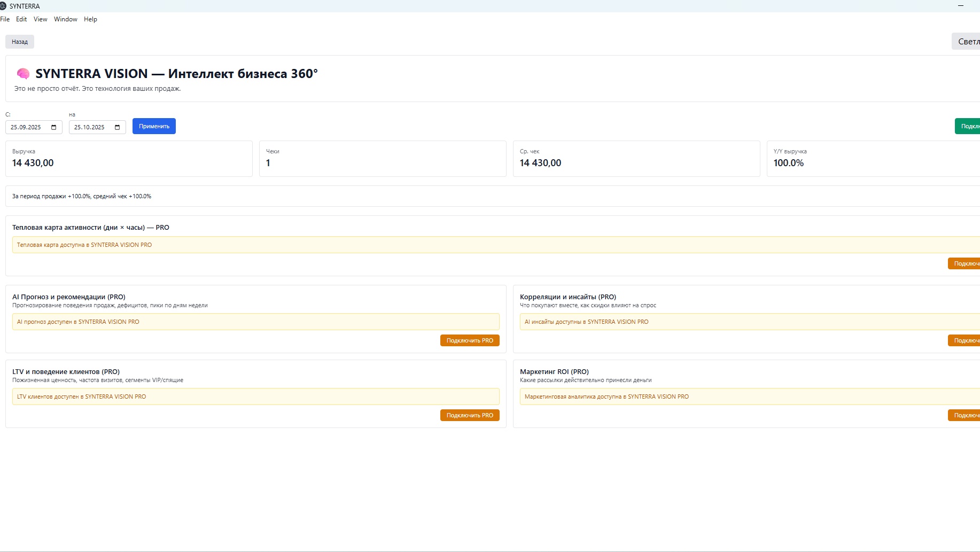Click the Чеки value 1
The height and width of the screenshot is (552, 980).
[268, 163]
